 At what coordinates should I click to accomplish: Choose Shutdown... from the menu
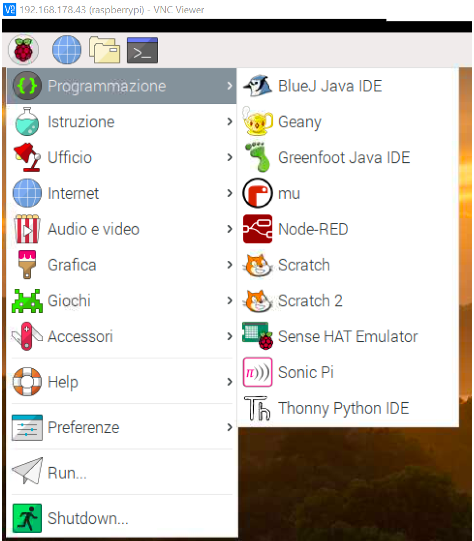click(121, 518)
